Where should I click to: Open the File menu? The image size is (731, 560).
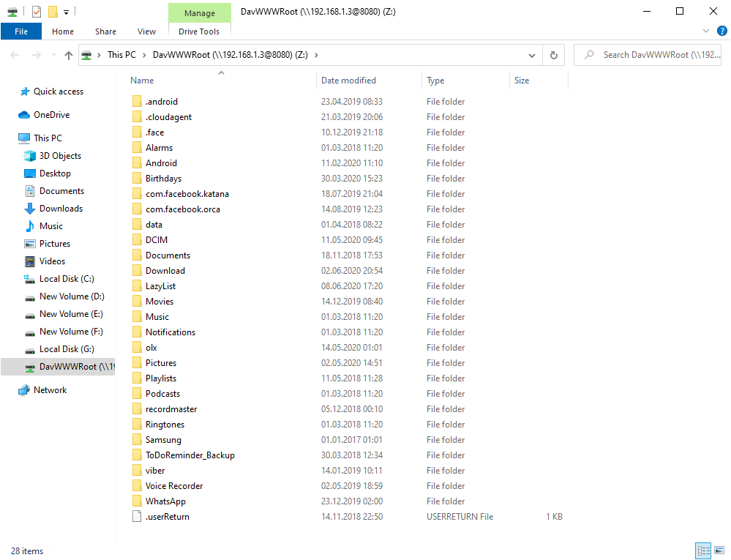21,31
